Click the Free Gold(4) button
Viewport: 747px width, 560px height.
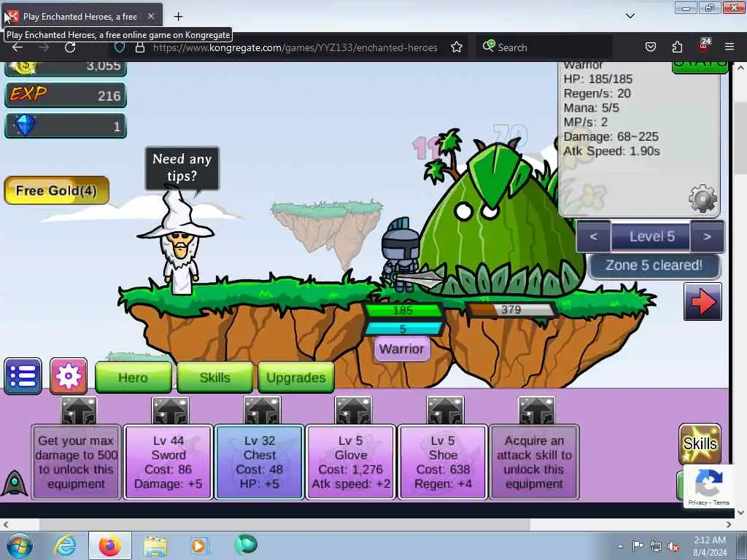(x=56, y=190)
